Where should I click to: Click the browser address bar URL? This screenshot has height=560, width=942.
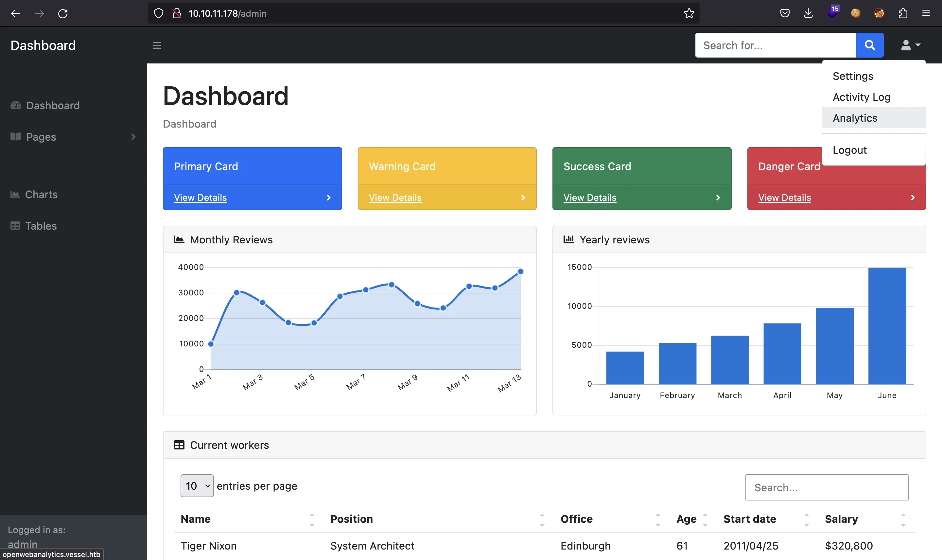(x=227, y=14)
